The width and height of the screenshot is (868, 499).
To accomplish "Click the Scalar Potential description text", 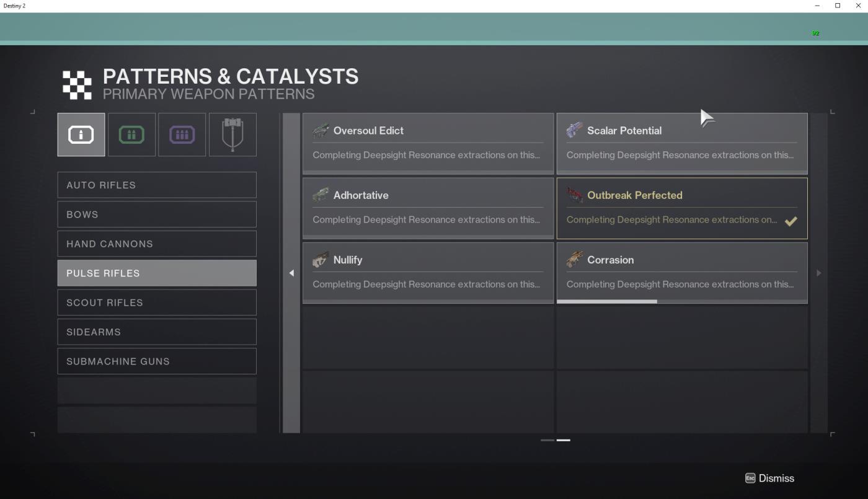I will [x=680, y=155].
